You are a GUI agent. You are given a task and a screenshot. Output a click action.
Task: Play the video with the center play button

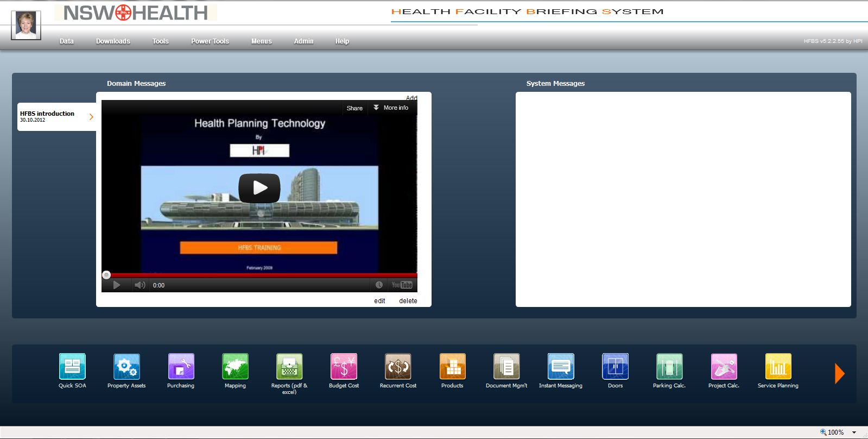(259, 188)
